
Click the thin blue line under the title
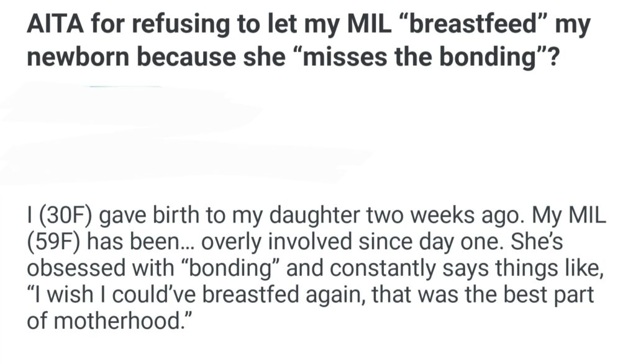click(125, 86)
